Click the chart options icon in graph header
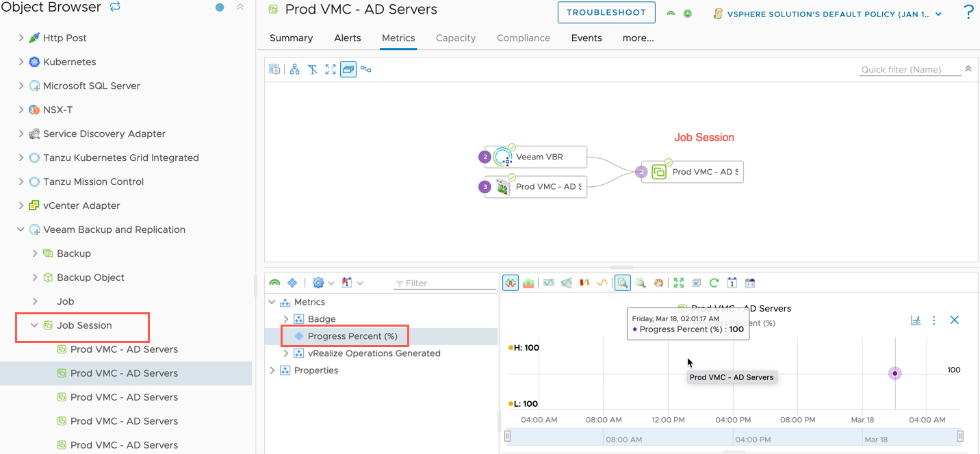The image size is (980, 454). tap(916, 320)
